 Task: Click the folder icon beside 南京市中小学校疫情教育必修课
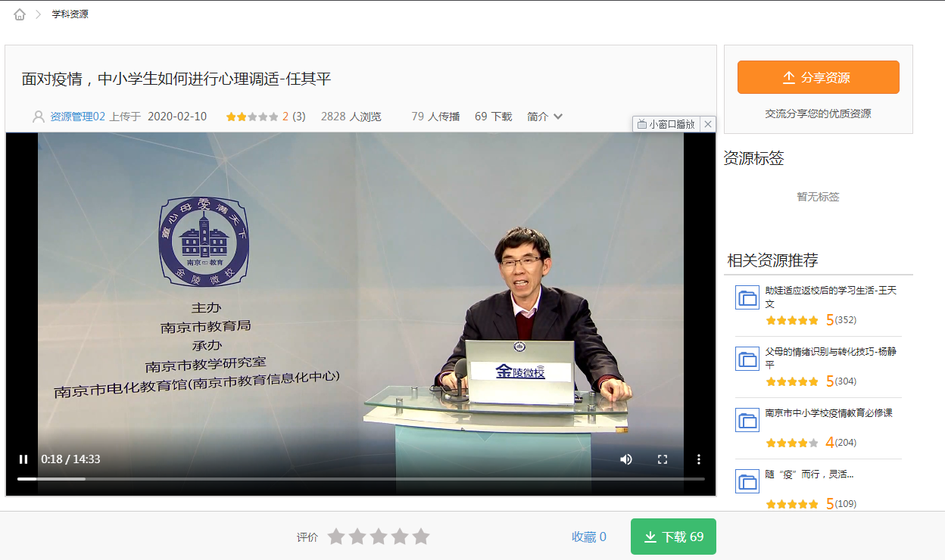click(747, 420)
